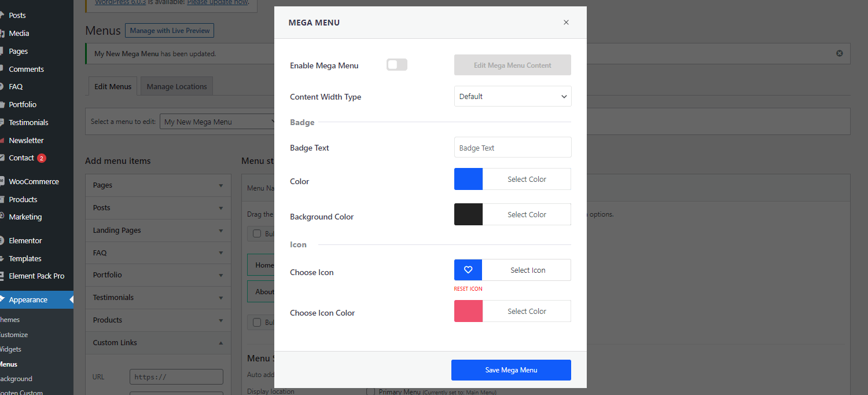Toggle the Enable Mega Menu switch
This screenshot has height=395, width=868.
coord(397,65)
